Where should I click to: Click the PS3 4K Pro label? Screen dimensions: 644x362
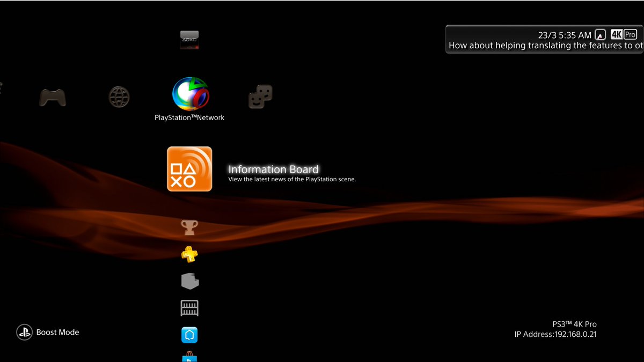(574, 324)
